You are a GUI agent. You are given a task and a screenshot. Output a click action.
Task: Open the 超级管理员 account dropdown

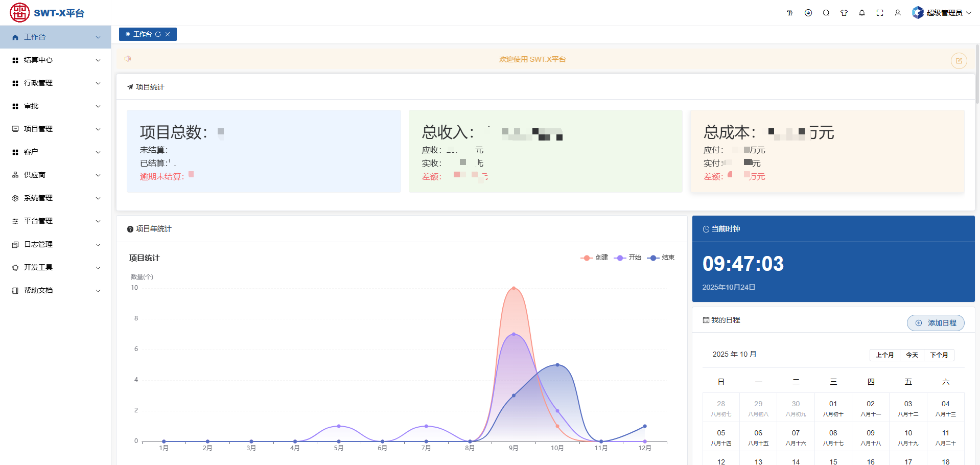(x=942, y=13)
